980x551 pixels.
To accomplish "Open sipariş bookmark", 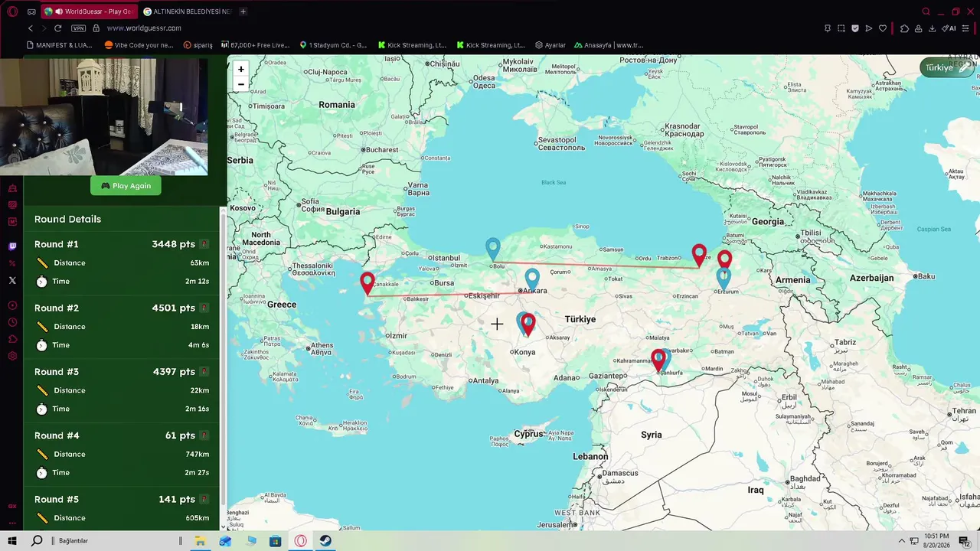I will [198, 45].
